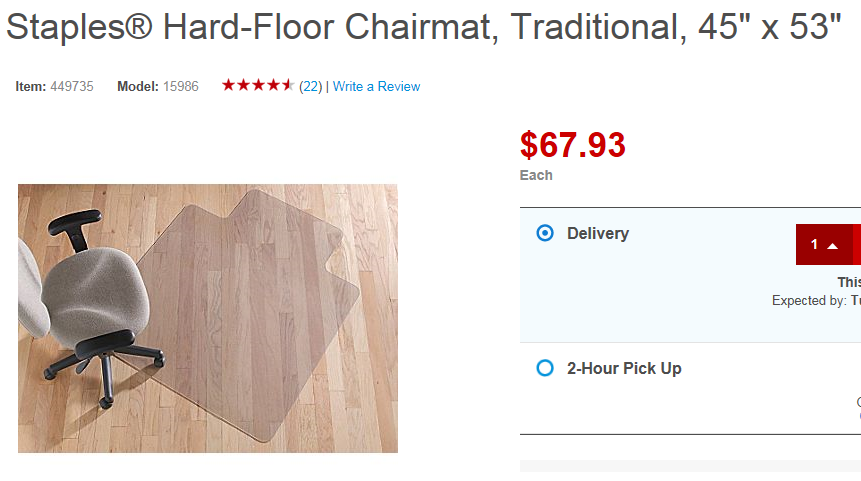Select the 2-Hour Pick Up radio button
This screenshot has height=481, width=861.
[x=545, y=368]
